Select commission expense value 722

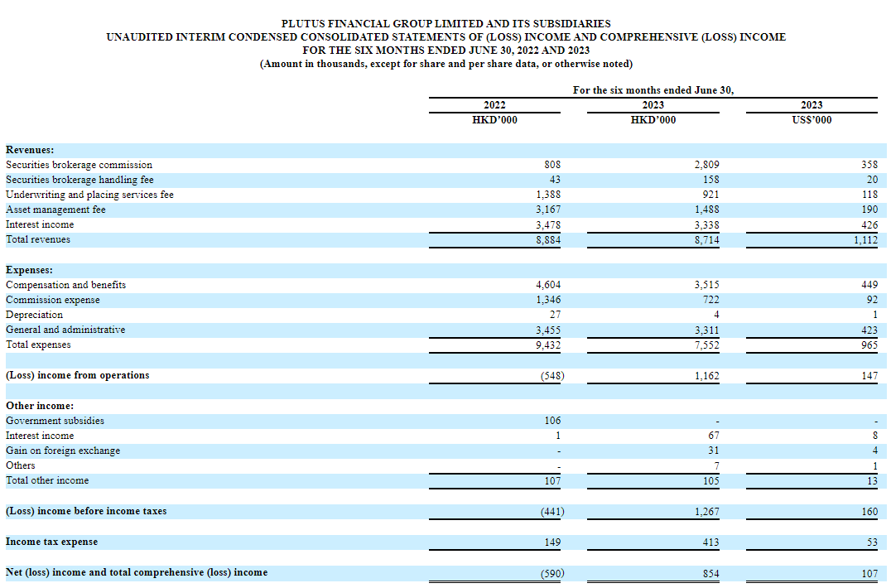click(710, 300)
